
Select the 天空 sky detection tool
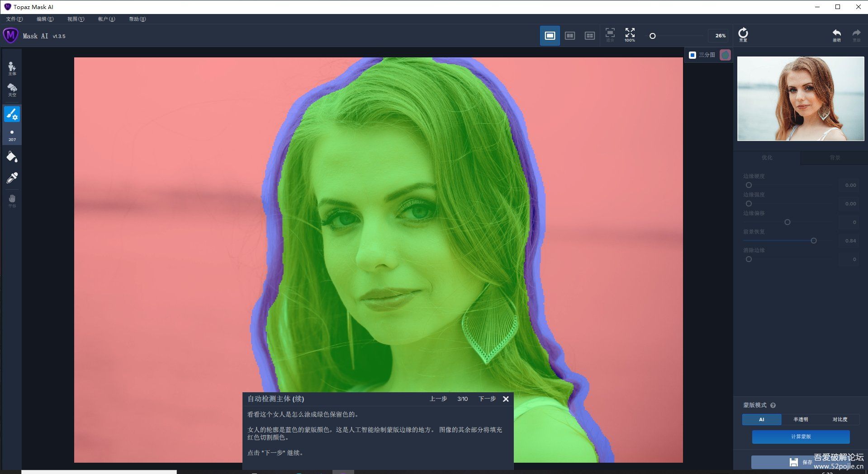[12, 90]
